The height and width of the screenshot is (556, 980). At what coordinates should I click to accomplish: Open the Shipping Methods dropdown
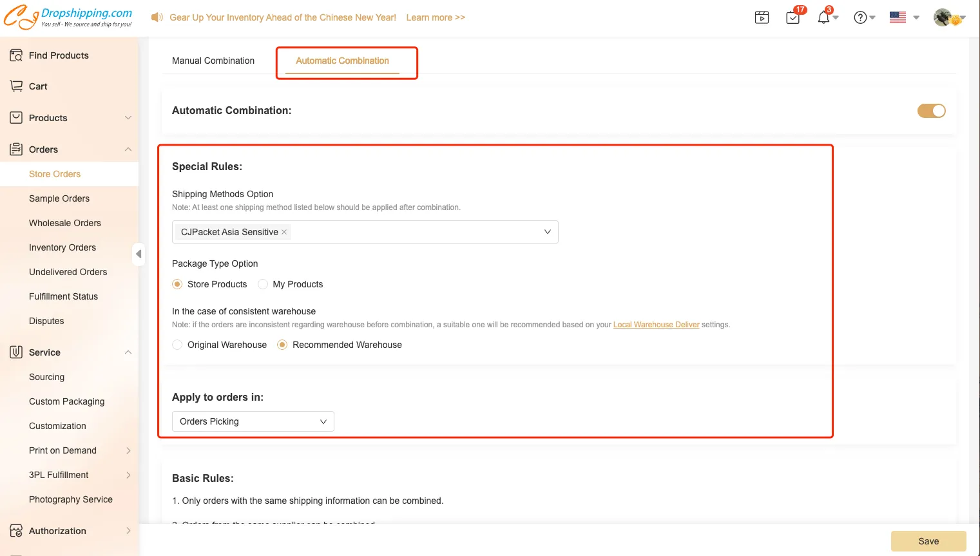pyautogui.click(x=547, y=232)
